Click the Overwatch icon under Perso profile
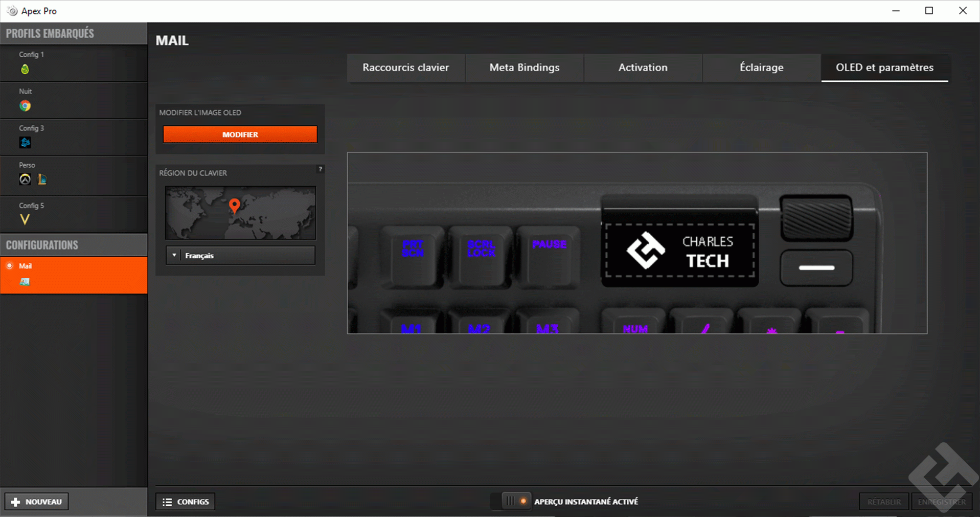 coord(25,179)
